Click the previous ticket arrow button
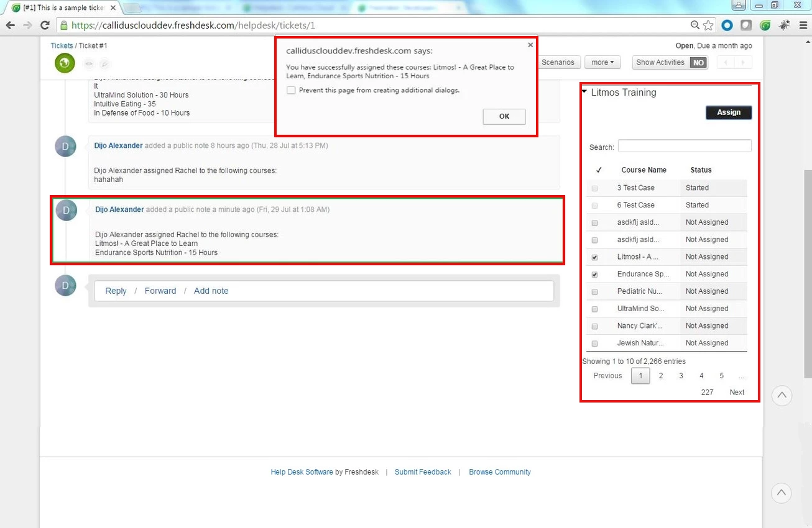This screenshot has width=812, height=528. pyautogui.click(x=726, y=62)
